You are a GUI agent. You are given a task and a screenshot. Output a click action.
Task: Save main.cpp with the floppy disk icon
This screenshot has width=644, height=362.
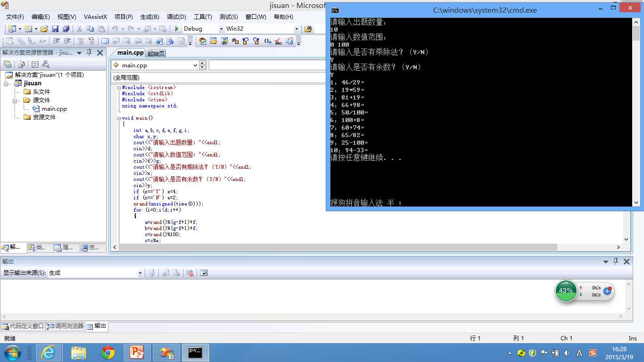click(55, 29)
